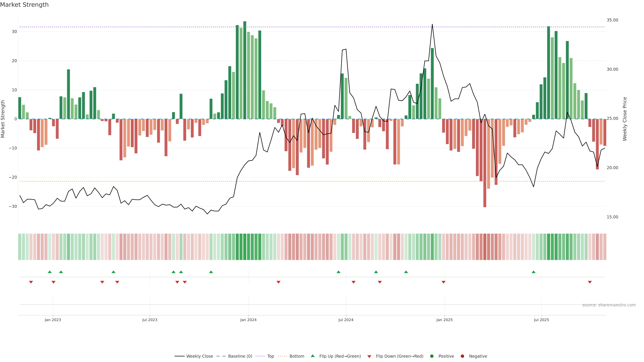The image size is (644, 362).
Task: Click the Flip Down red triangle legend icon
Action: [x=369, y=356]
